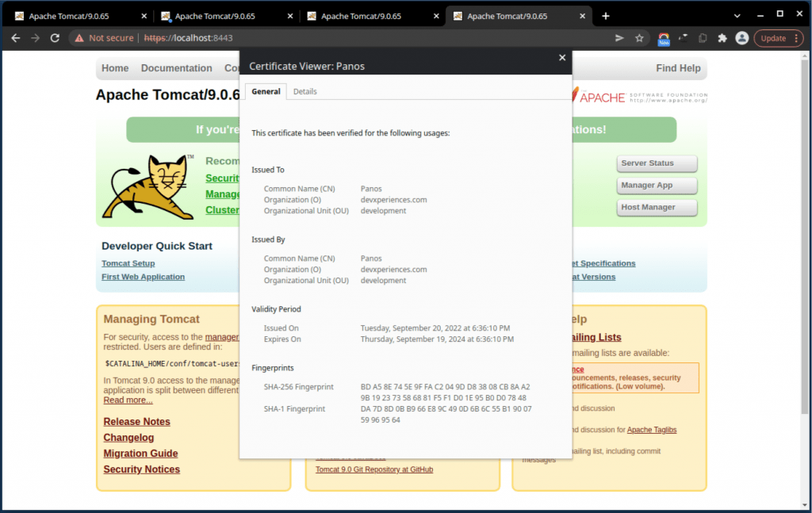This screenshot has height=513, width=812.
Task: Select the Issued On date value
Action: (x=435, y=328)
